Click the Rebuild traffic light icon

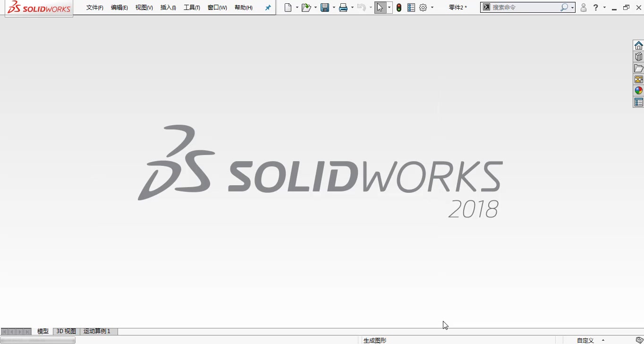click(x=399, y=8)
